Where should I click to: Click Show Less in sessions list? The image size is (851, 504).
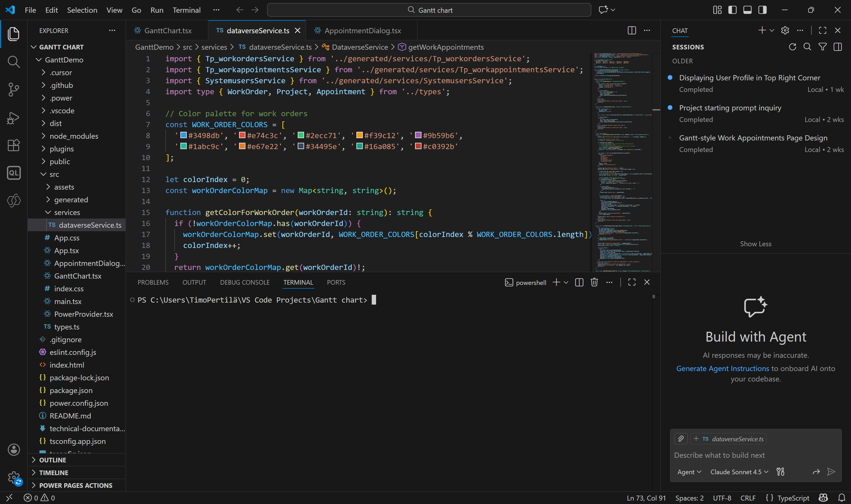tap(755, 244)
